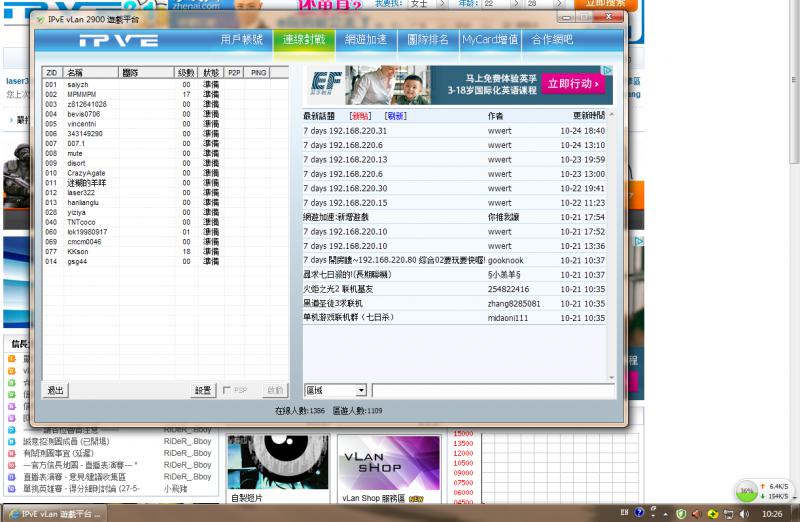Image resolution: width=800 pixels, height=522 pixels.
Task: Click the green 36% network speed widget
Action: coord(746,491)
